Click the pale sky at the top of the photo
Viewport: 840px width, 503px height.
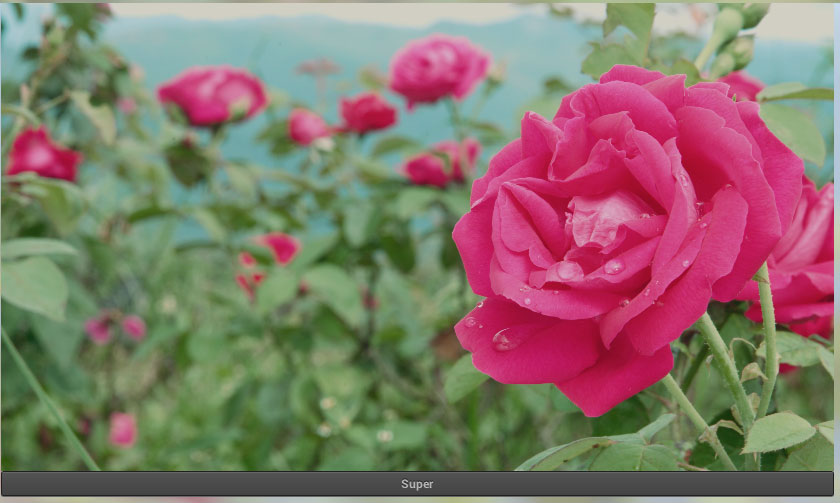[400, 12]
